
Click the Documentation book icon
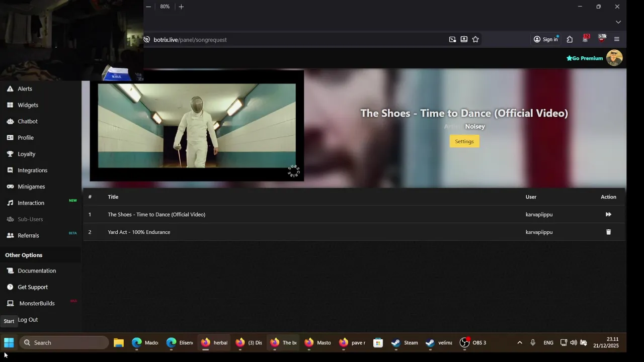(x=10, y=270)
